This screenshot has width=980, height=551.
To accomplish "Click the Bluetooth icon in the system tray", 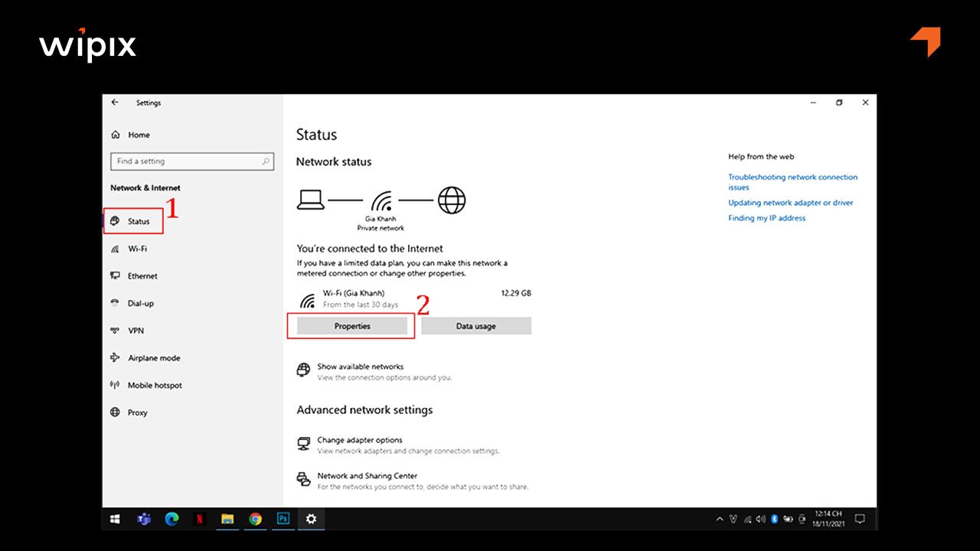I will click(x=773, y=519).
